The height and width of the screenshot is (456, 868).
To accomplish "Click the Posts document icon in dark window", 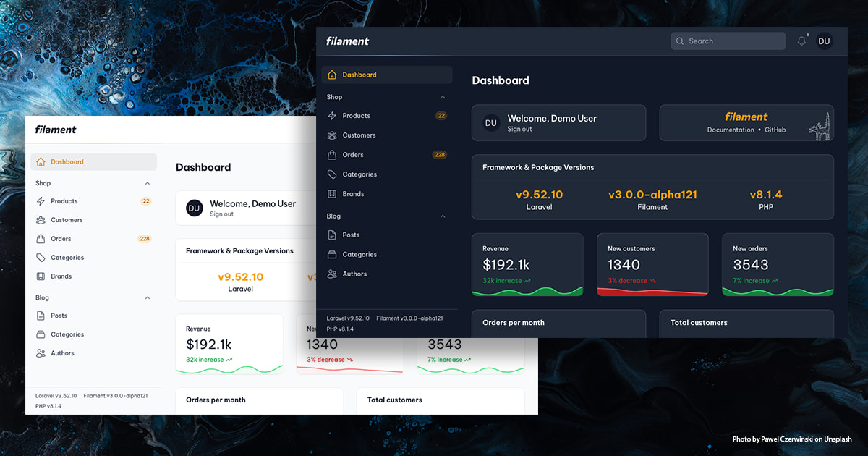I will (332, 235).
